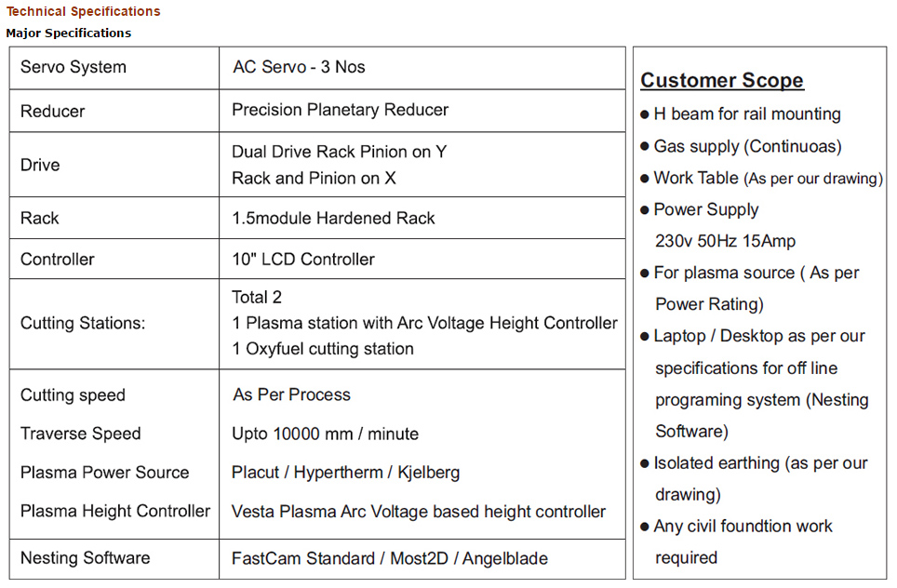
Task: Select the Upto 10000 mm / minute value
Action: tap(325, 434)
